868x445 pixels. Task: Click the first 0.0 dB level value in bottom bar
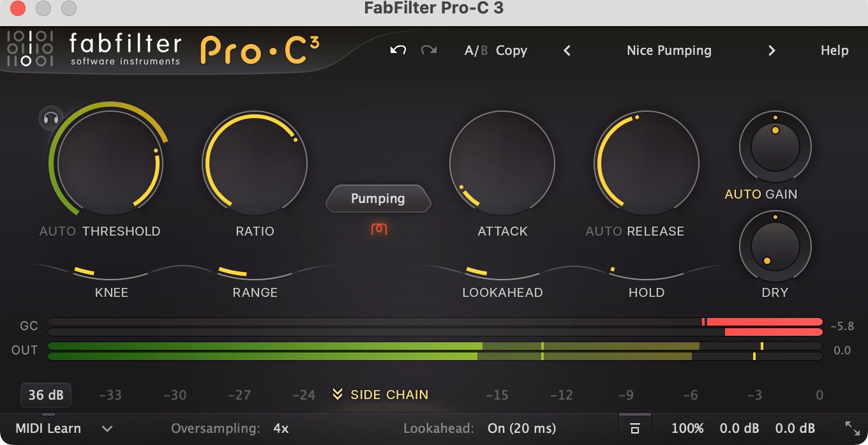[740, 428]
